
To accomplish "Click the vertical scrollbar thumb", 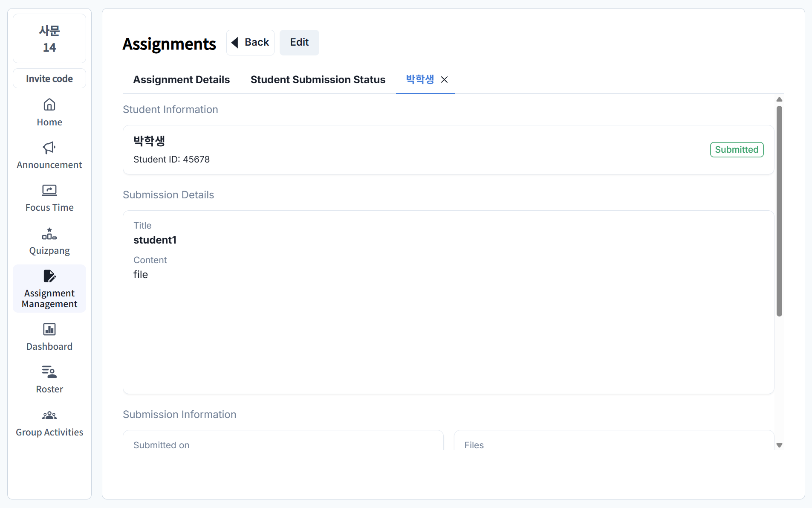I will (779, 211).
